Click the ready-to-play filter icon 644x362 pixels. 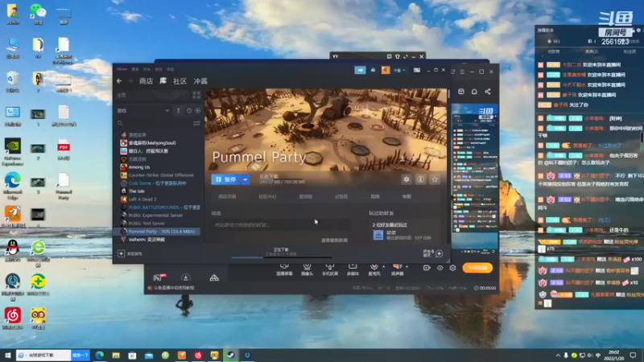pyautogui.click(x=198, y=110)
